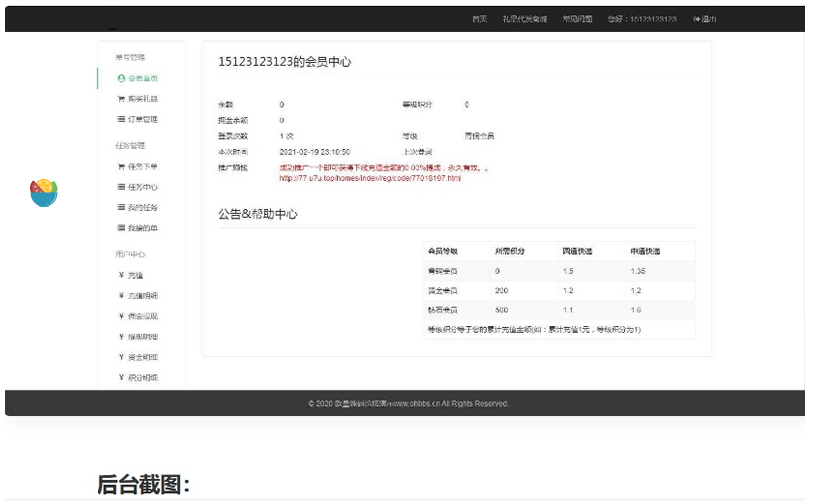Viewport: 832px width, 501px height.
Task: Click the list icon beside 任务中心
Action: pyautogui.click(x=121, y=188)
